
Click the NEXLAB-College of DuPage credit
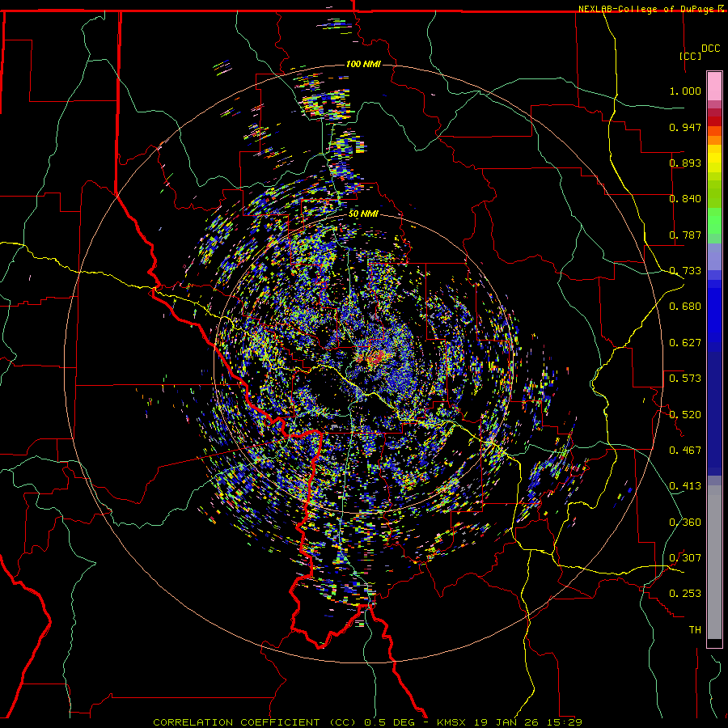(646, 9)
